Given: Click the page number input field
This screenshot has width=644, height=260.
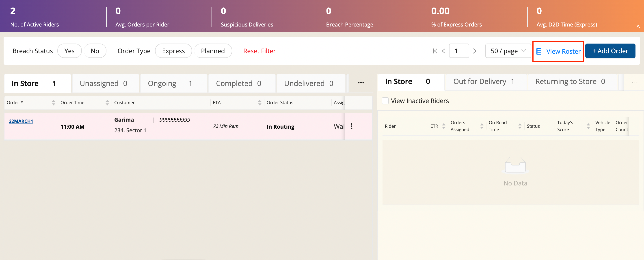Looking at the screenshot, I should point(458,51).
